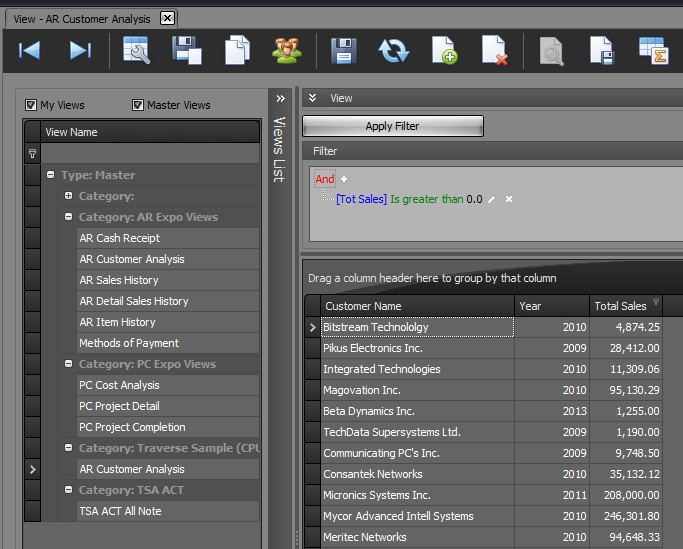Sort by the Year column header
The width and height of the screenshot is (683, 549).
click(552, 306)
